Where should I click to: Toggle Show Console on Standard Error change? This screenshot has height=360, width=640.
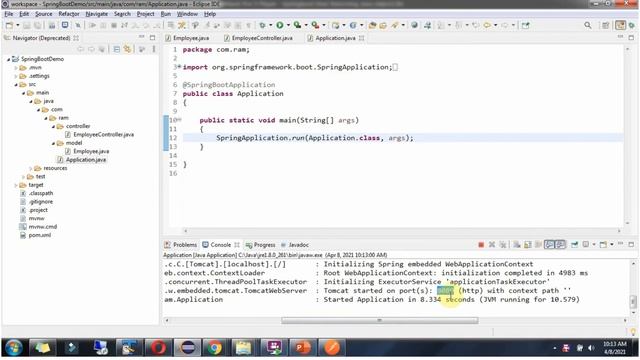pos(560,244)
